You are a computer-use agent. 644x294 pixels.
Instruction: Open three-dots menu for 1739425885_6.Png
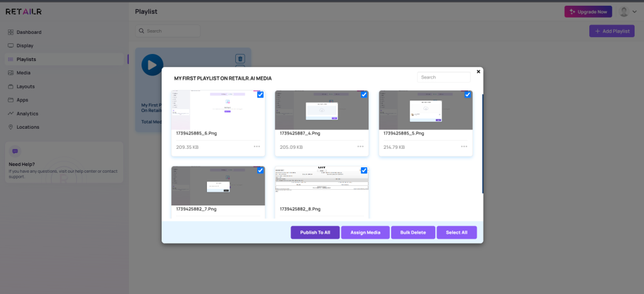pos(257,146)
